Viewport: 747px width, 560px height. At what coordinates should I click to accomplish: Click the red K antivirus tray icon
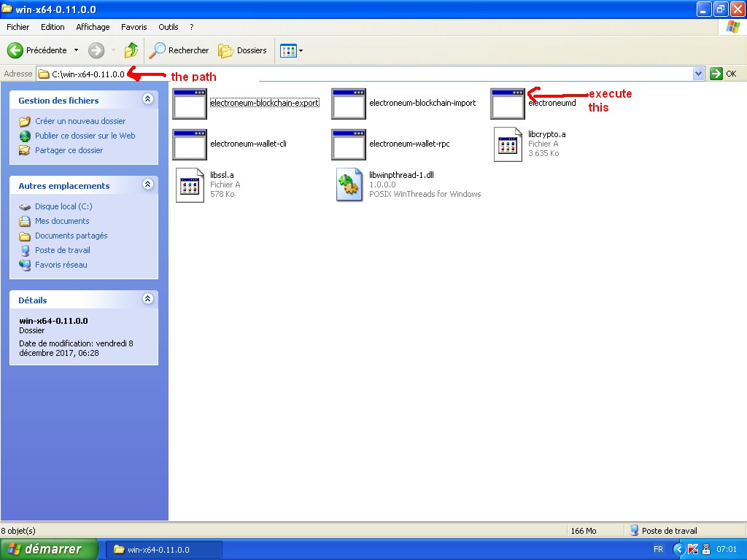point(693,550)
